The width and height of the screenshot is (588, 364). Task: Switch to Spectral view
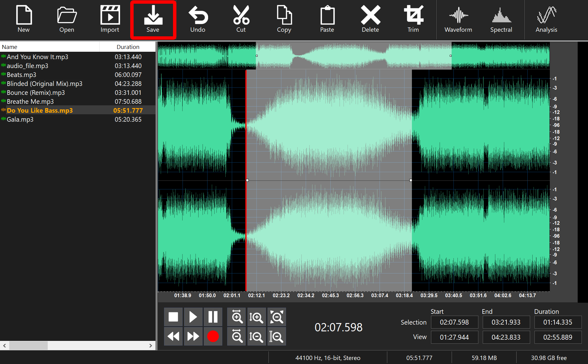[501, 19]
